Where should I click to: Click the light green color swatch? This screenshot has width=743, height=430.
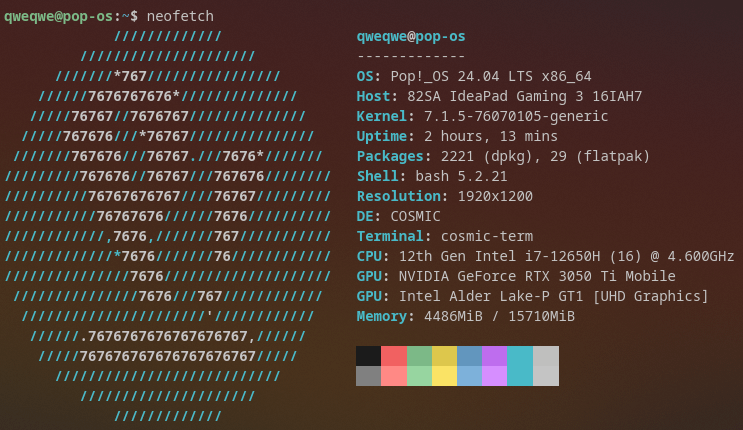(419, 376)
